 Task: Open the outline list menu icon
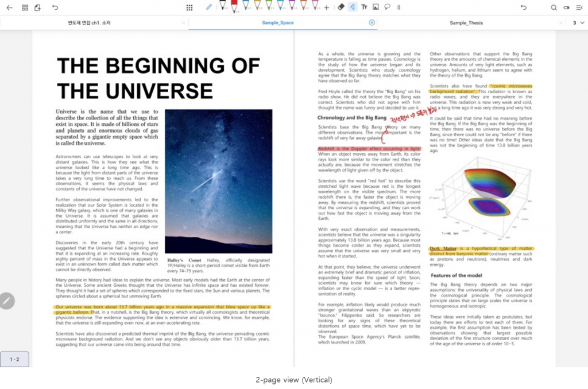click(579, 7)
